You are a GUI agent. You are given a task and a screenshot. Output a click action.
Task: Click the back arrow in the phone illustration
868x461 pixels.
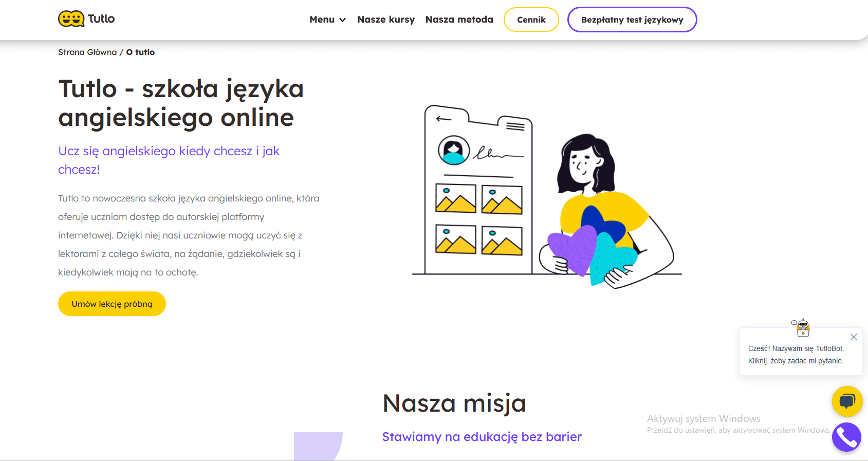[x=443, y=119]
